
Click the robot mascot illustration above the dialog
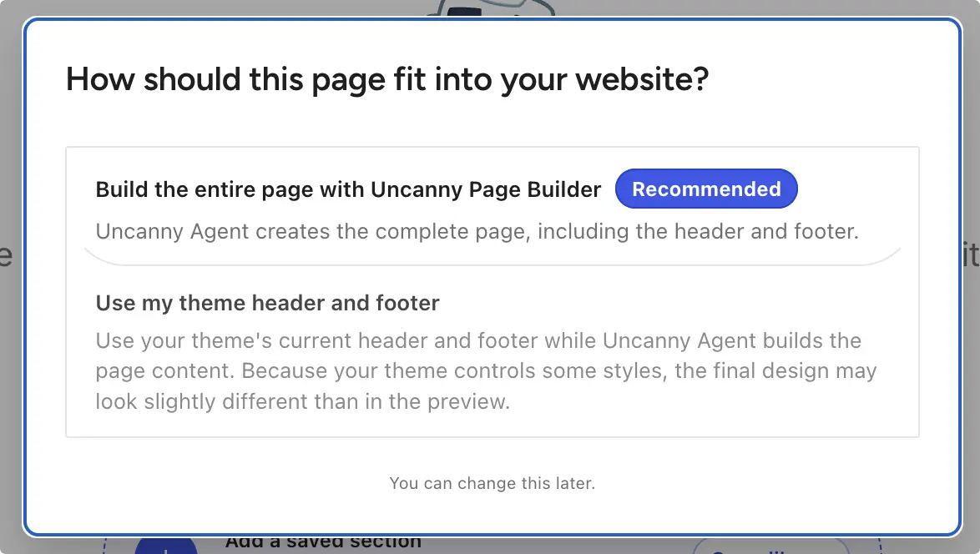point(492,8)
